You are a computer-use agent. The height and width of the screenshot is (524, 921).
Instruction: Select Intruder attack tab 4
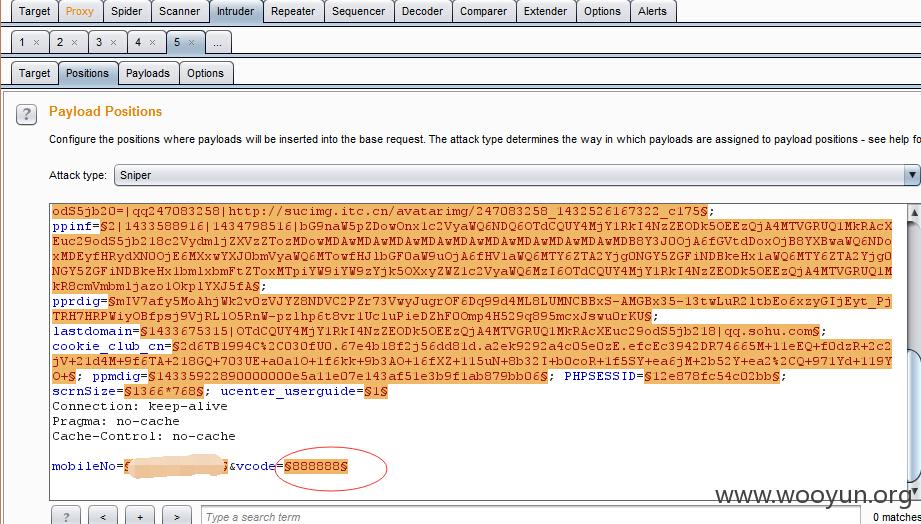pyautogui.click(x=138, y=42)
